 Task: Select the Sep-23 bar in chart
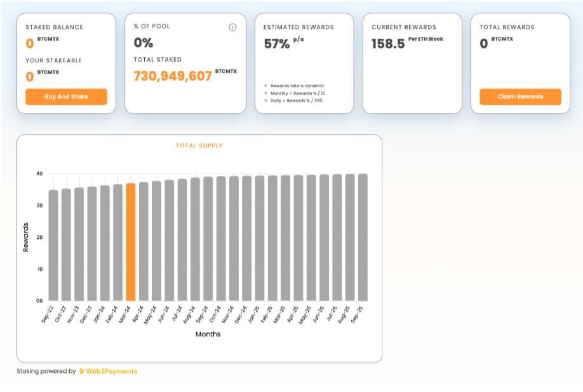pos(53,245)
